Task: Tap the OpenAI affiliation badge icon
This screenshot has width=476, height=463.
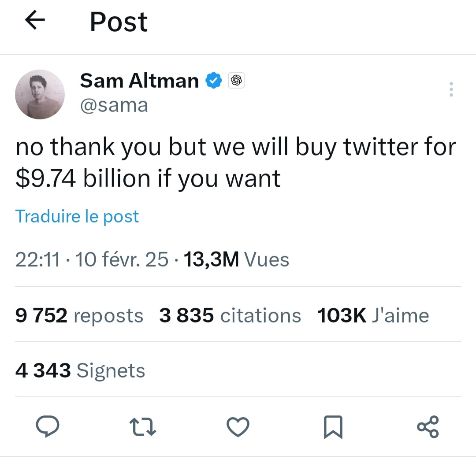Action: (236, 81)
